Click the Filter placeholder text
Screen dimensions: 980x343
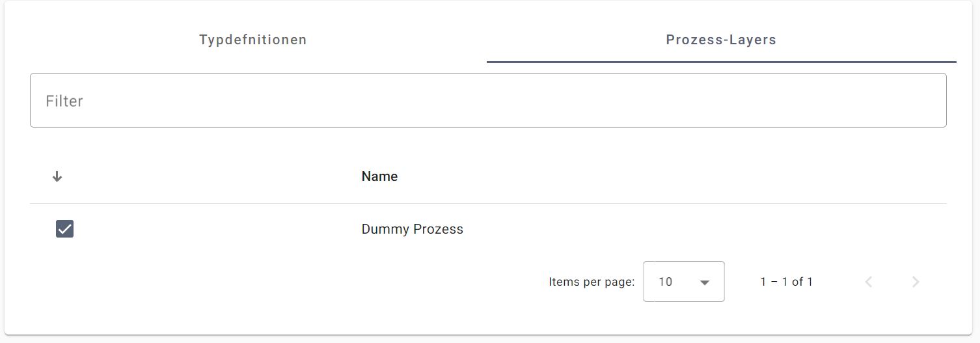64,102
